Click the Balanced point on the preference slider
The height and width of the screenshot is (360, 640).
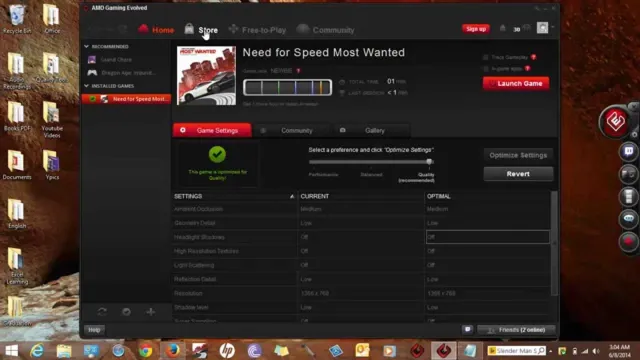pos(371,162)
